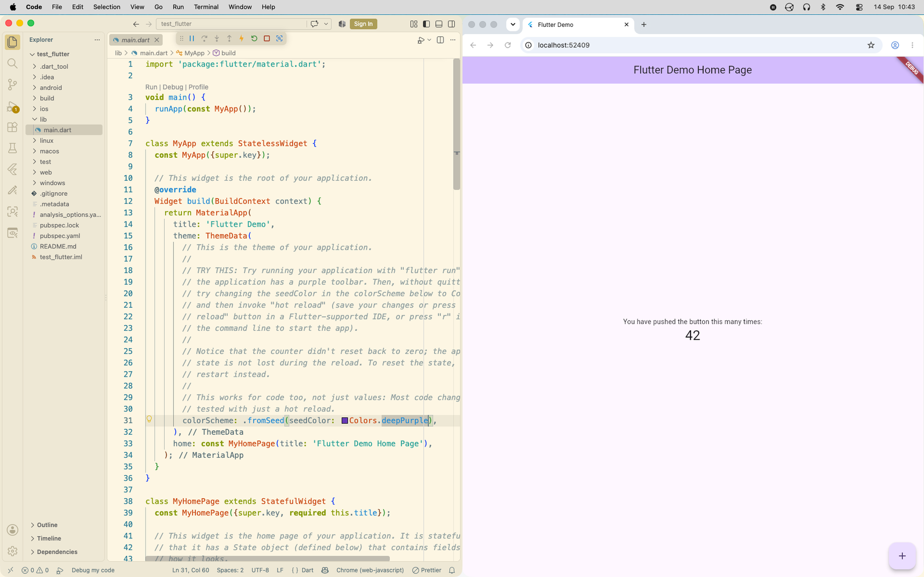Click the Chrome (web-javascript) device selector
Screen dimensions: 924x577
point(370,570)
